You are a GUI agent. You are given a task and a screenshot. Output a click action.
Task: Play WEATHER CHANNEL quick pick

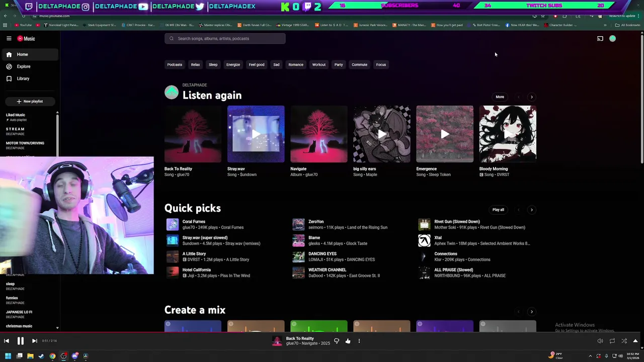(x=298, y=273)
